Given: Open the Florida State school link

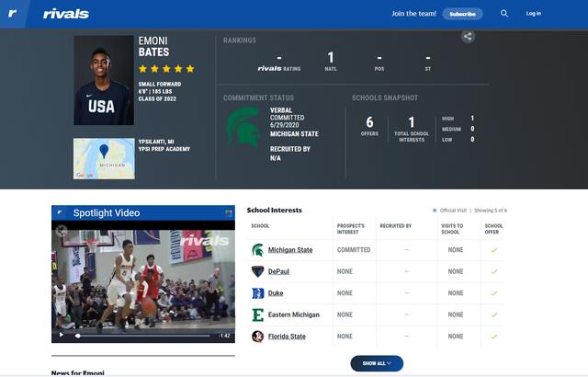Looking at the screenshot, I should (287, 337).
